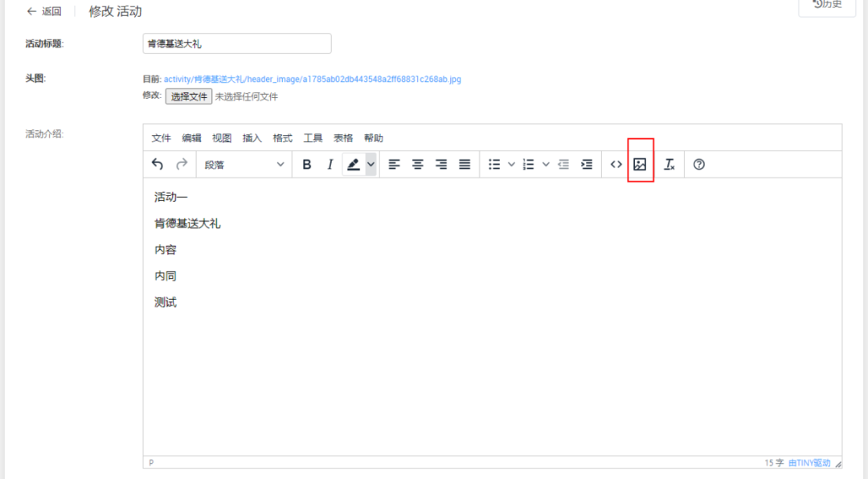This screenshot has height=479, width=868.
Task: Apply the highlight background color
Action: pyautogui.click(x=353, y=165)
